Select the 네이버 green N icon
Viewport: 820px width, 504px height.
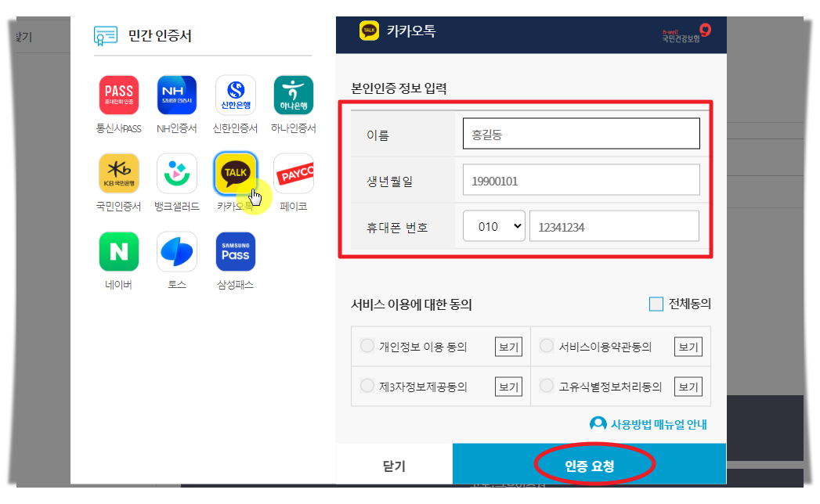coord(119,251)
